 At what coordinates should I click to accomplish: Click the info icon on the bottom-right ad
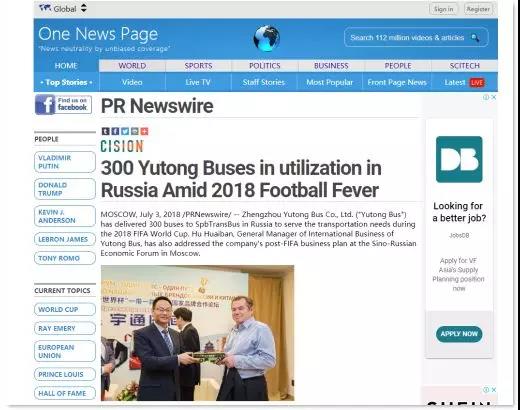coord(486,390)
